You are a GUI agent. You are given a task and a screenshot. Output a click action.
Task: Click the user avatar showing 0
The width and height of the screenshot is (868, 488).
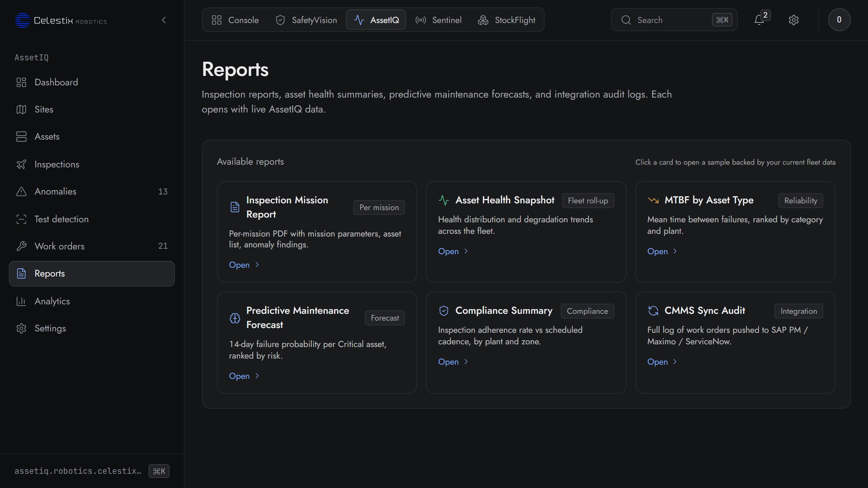click(839, 20)
